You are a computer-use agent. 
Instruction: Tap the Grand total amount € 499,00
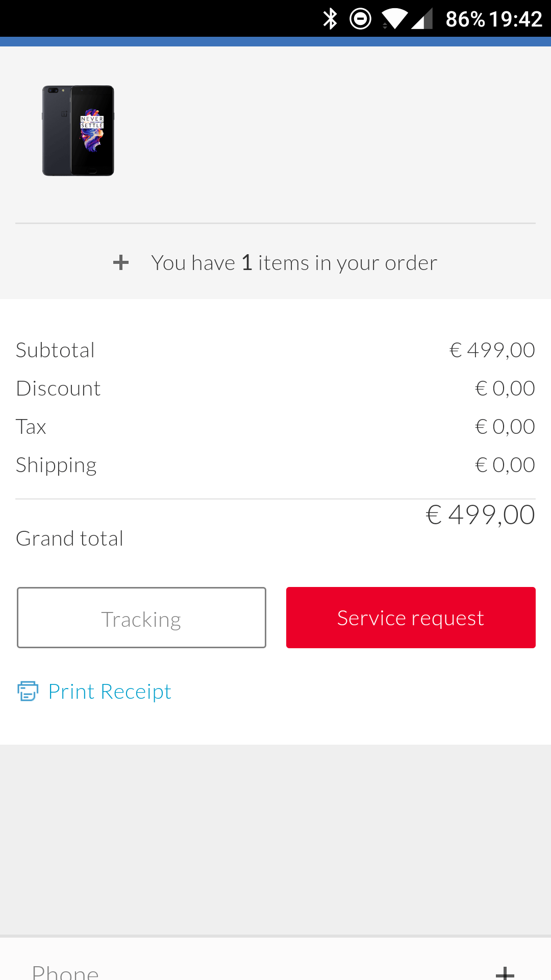(x=480, y=514)
